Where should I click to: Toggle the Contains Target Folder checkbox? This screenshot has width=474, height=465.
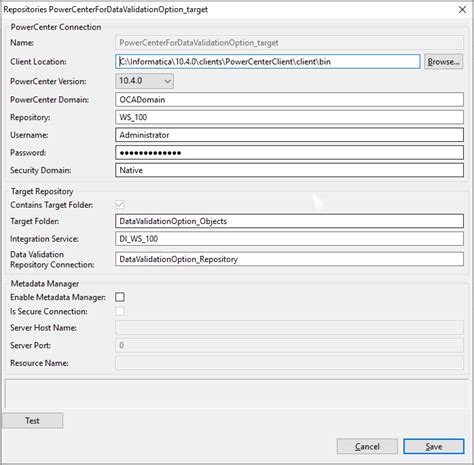(120, 204)
